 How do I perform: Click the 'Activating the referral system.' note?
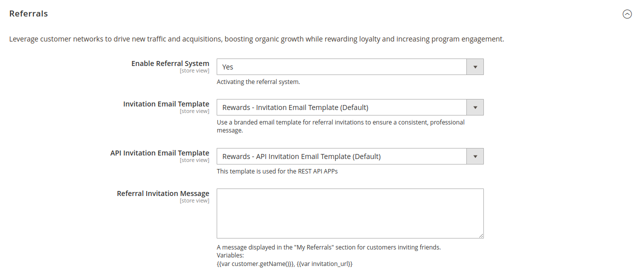[258, 82]
